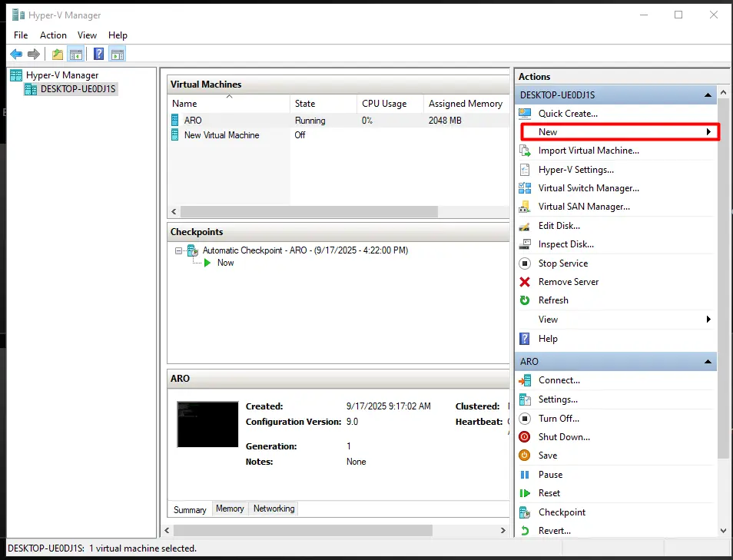Click Virtual Machines list horizontal scrollbar

[309, 212]
